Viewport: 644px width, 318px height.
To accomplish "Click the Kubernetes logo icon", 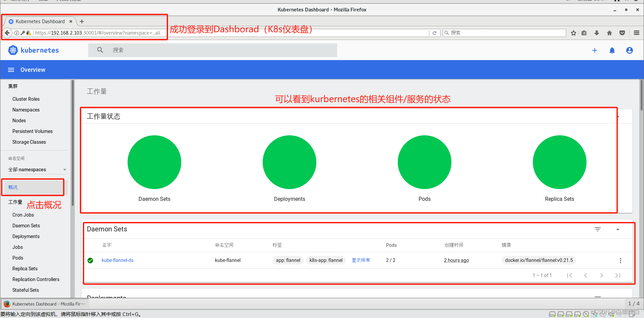I will 13,50.
